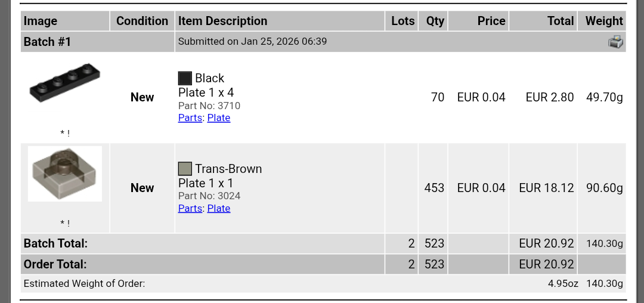Open the Plate category link under Part 3024
The height and width of the screenshot is (303, 644).
point(219,208)
